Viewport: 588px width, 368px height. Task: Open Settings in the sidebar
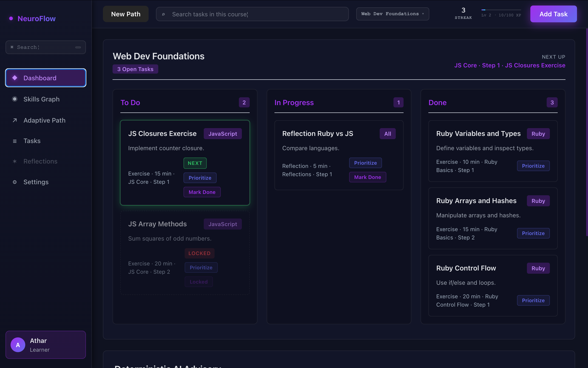[x=46, y=182]
